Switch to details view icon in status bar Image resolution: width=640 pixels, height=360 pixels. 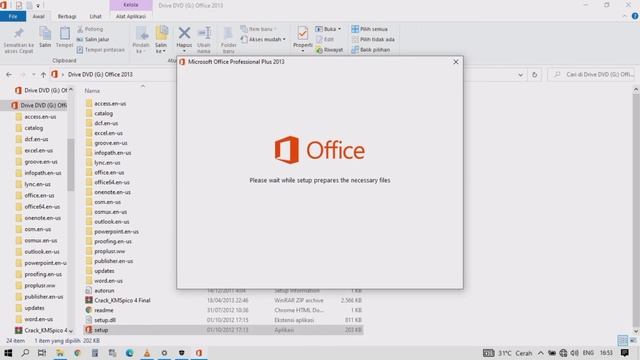point(622,340)
